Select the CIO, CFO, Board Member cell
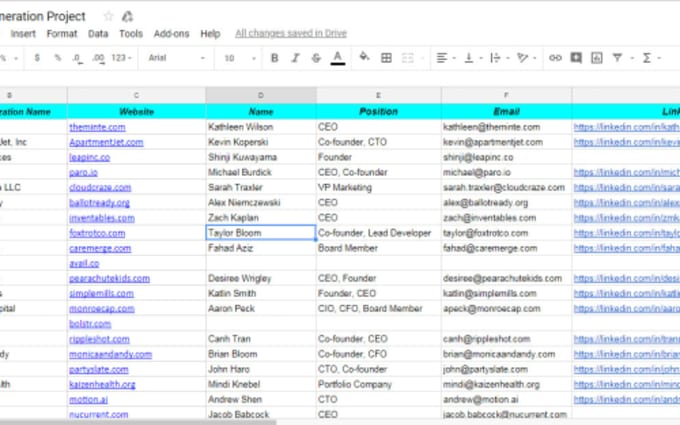This screenshot has height=425, width=680. click(379, 308)
